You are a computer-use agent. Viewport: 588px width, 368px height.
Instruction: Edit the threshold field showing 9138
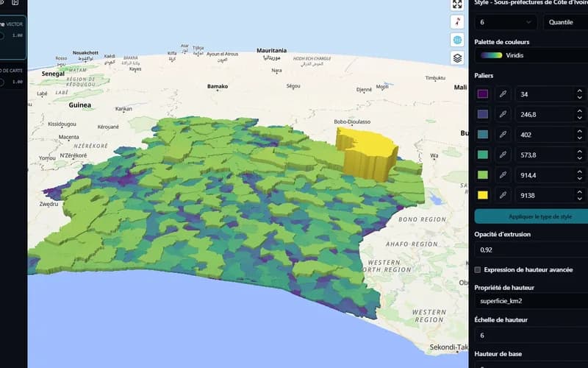click(x=551, y=195)
